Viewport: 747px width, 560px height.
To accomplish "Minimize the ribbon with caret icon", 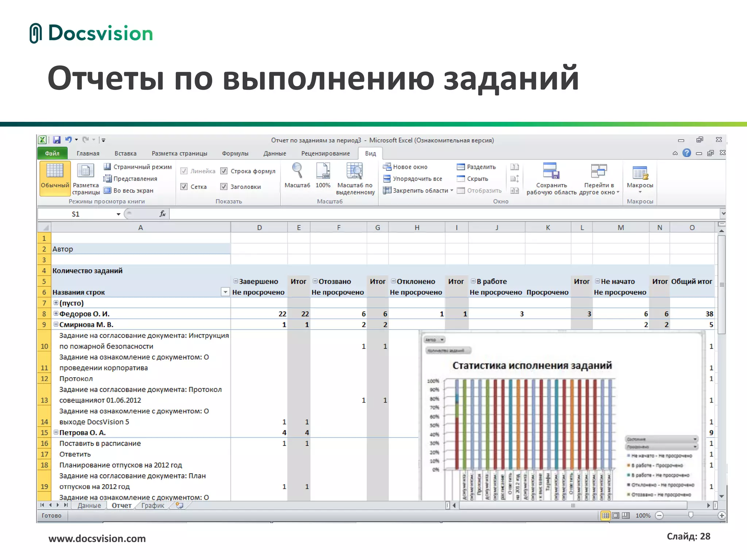I will pos(675,153).
